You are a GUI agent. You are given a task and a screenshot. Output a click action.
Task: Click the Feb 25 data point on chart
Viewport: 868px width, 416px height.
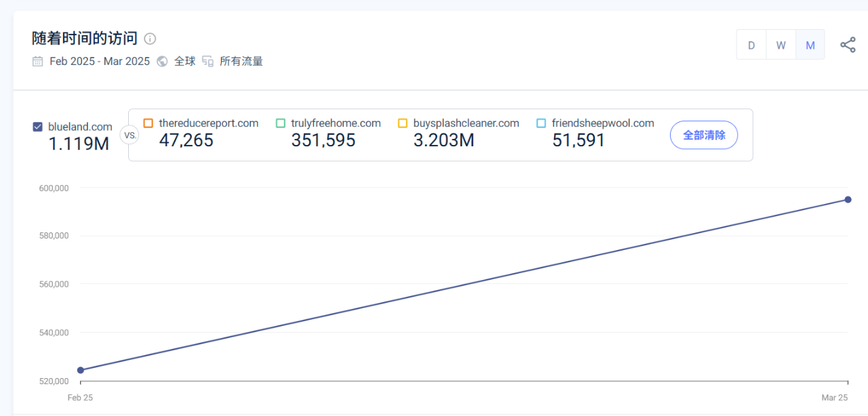pyautogui.click(x=81, y=370)
